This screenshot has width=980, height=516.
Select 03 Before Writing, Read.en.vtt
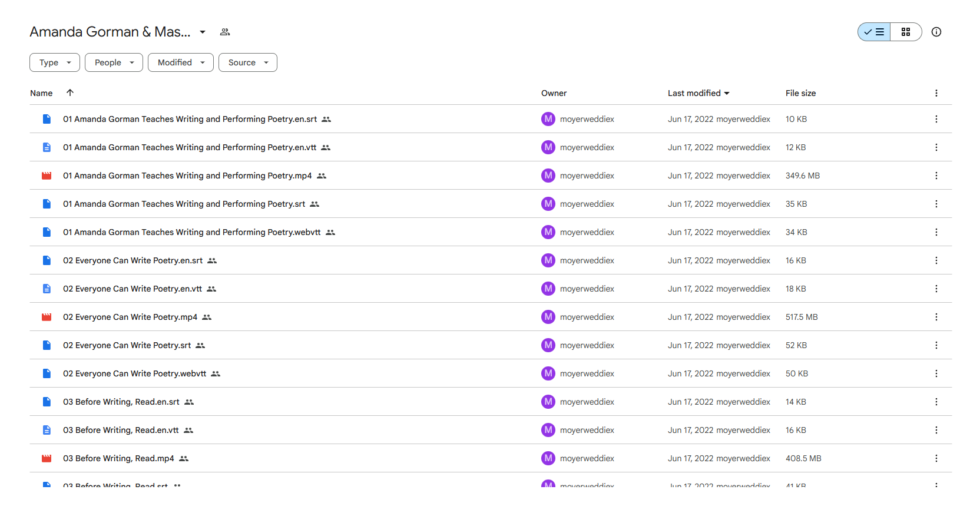point(491,430)
